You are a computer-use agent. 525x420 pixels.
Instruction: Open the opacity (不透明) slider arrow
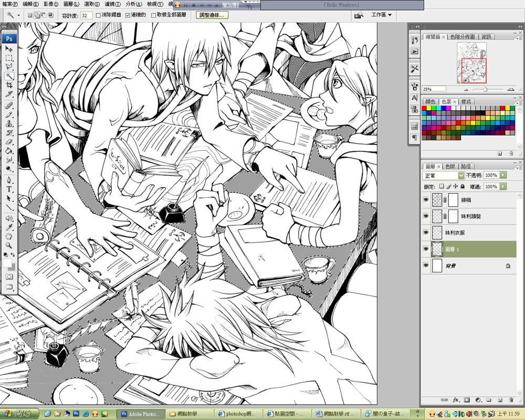[503, 175]
